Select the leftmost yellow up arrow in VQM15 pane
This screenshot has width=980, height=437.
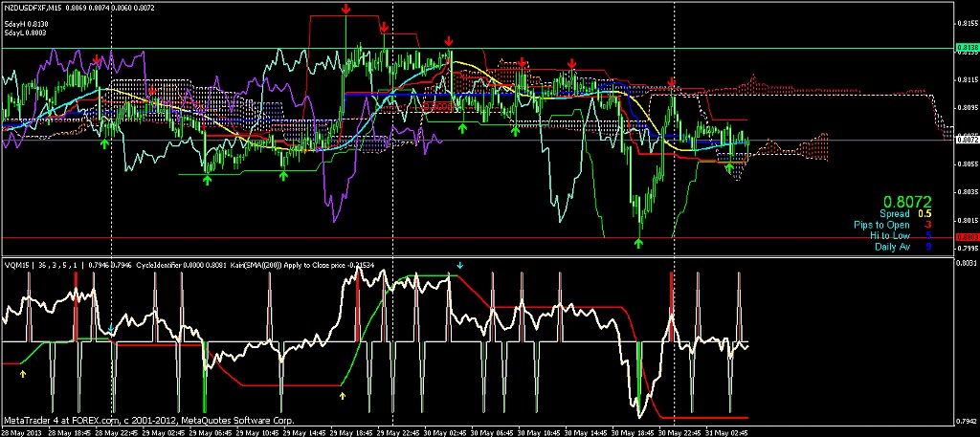pos(23,374)
